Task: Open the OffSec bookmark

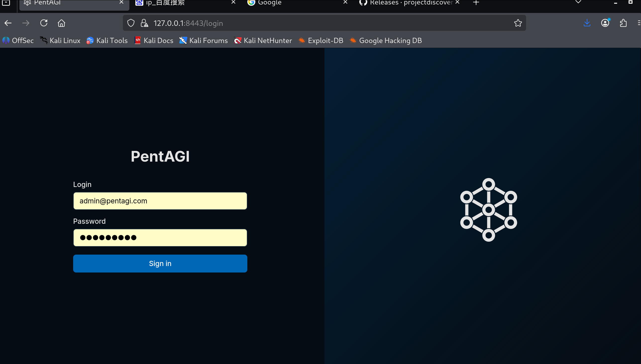Action: (18, 41)
